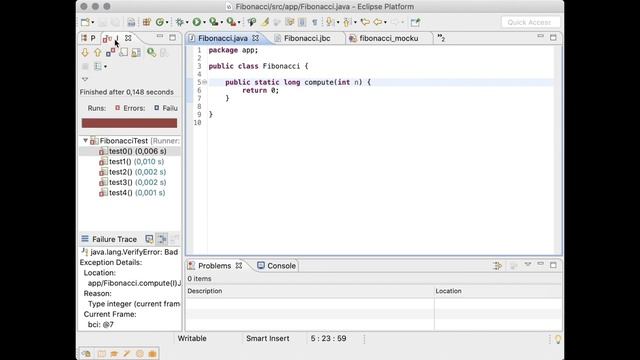Open the Coverage dropdown arrow
Image resolution: width=640 pixels, height=360 pixels.
point(222,22)
